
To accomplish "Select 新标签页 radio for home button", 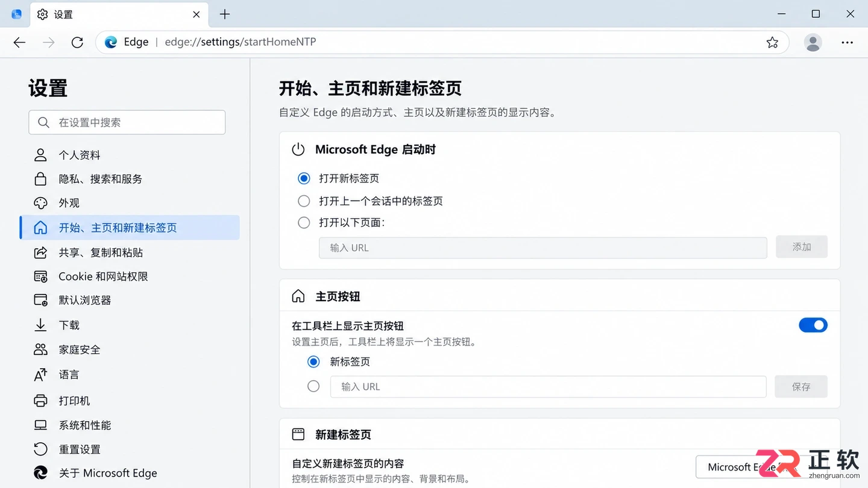I will click(313, 361).
